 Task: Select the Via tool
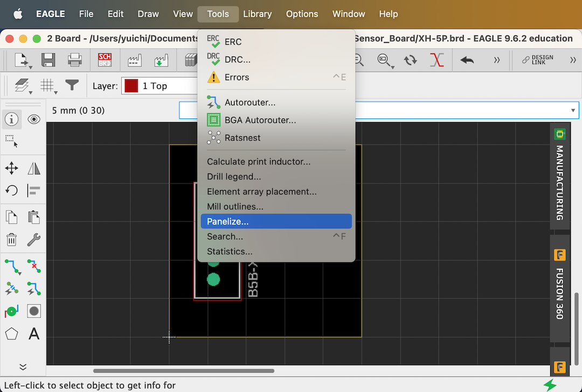(11, 312)
